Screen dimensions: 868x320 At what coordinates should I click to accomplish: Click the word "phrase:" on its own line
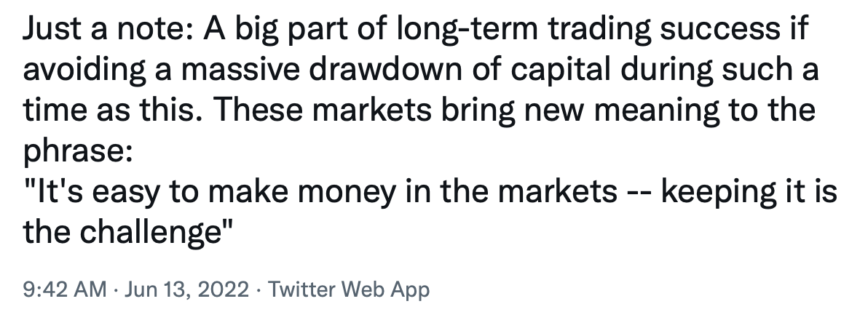(78, 152)
